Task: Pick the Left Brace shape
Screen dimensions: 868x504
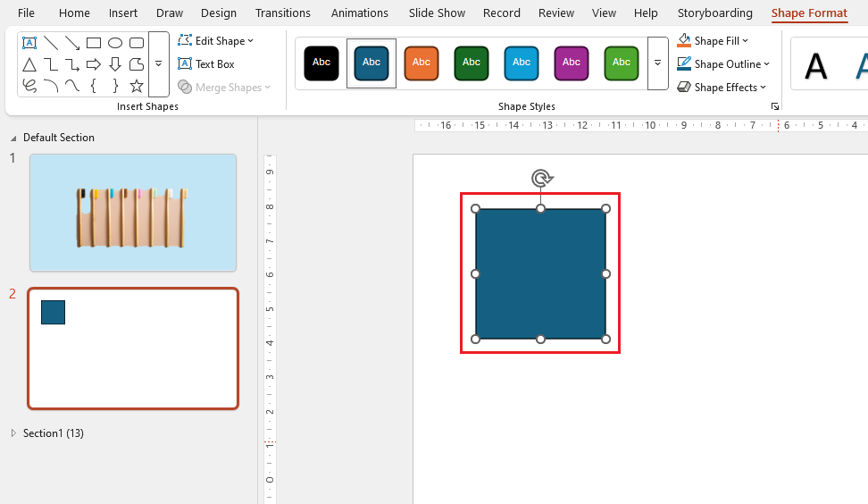Action: [94, 86]
